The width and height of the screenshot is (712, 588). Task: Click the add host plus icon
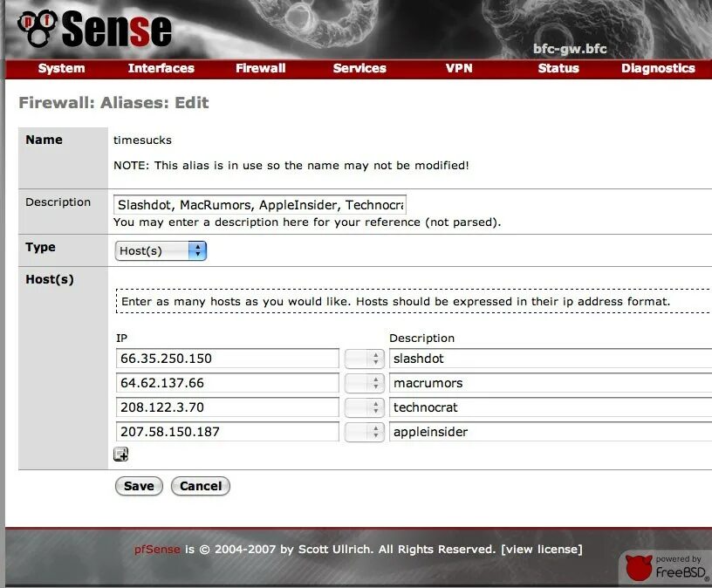(x=120, y=454)
